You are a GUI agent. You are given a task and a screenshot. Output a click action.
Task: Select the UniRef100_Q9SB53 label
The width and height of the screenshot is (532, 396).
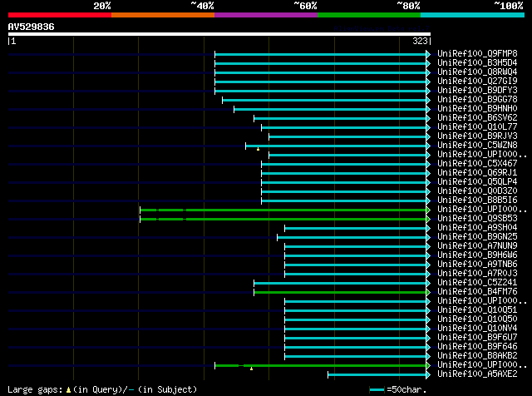pyautogui.click(x=477, y=219)
